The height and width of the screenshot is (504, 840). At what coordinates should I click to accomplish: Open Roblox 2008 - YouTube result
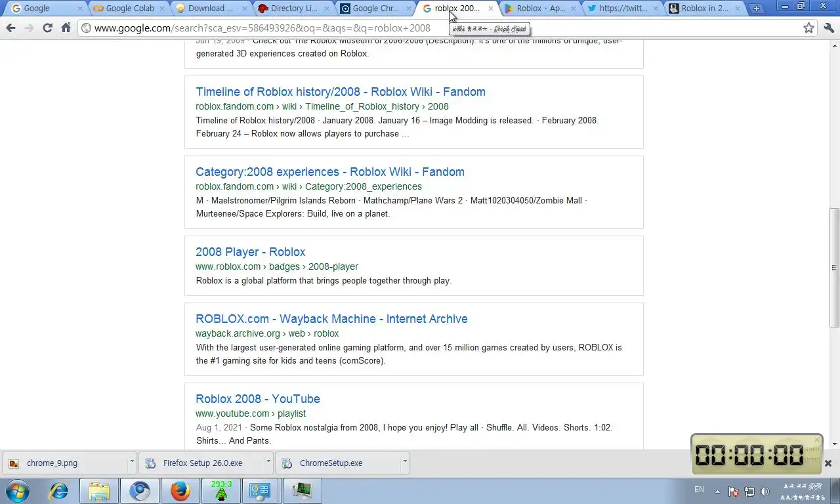coord(258,399)
